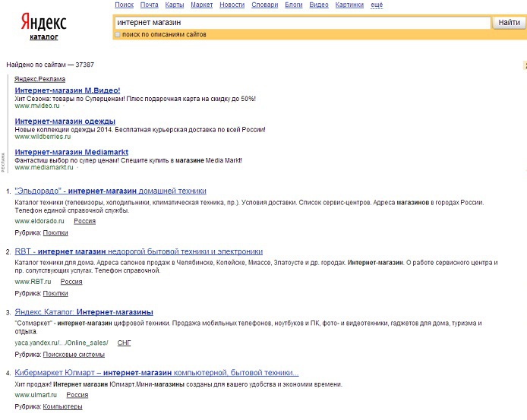Open Блоги in top navigation
The image size is (527, 420).
[x=294, y=5]
